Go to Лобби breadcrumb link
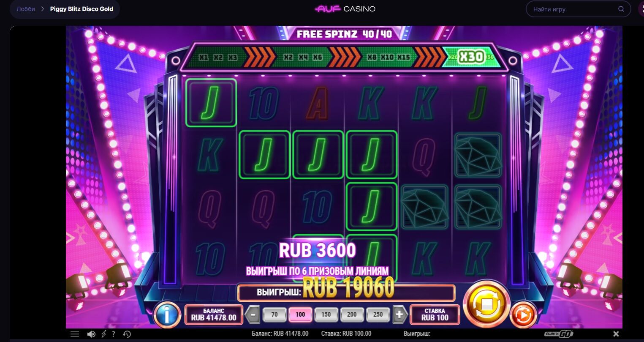 (26, 9)
